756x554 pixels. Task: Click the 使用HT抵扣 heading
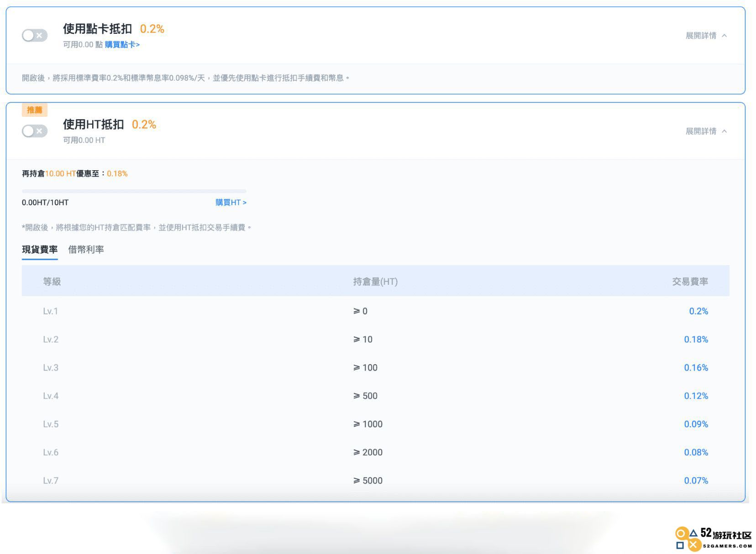coord(94,125)
